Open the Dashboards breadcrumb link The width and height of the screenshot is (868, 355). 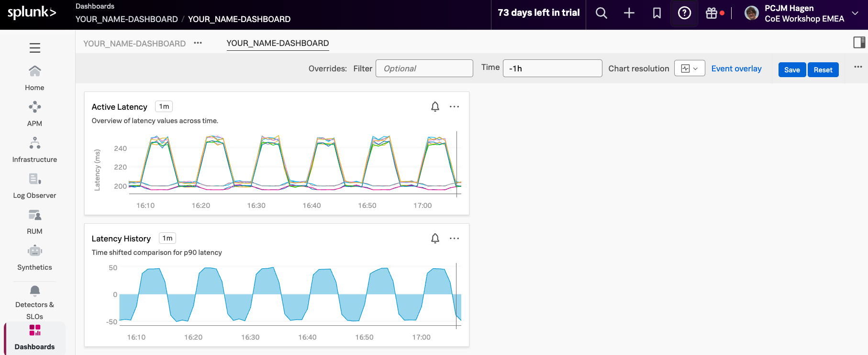[95, 6]
